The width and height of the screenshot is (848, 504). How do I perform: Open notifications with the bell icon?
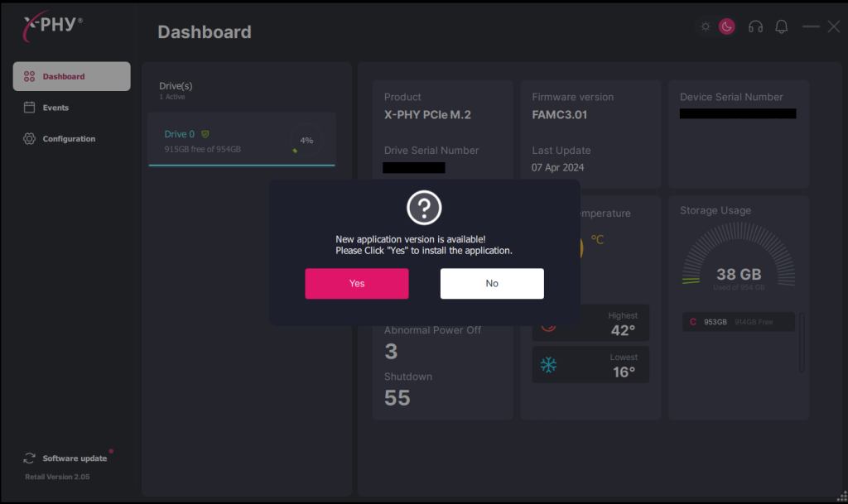(781, 26)
